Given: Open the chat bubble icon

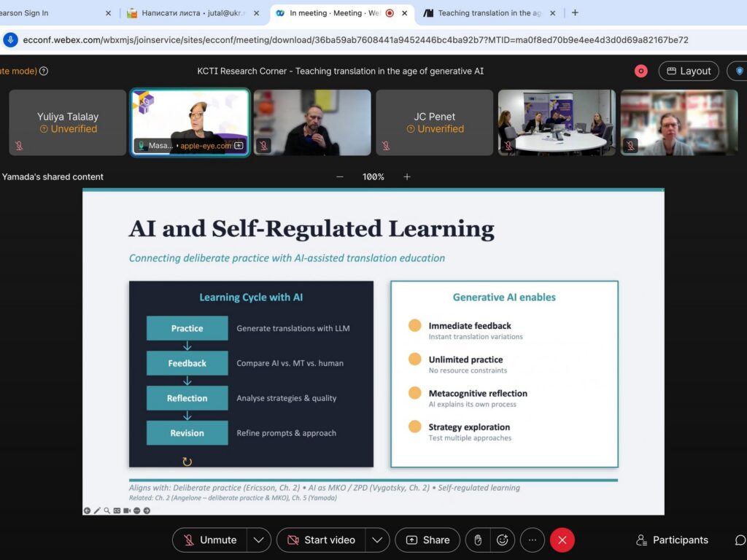Looking at the screenshot, I should 740,540.
